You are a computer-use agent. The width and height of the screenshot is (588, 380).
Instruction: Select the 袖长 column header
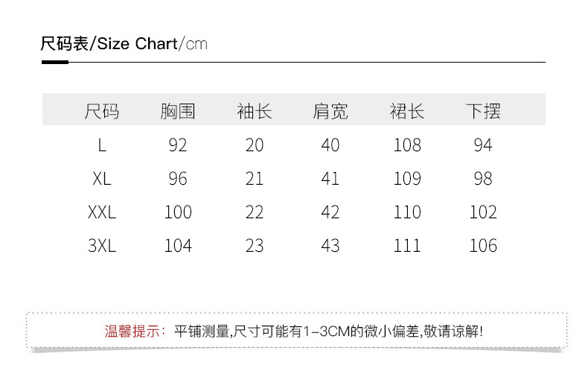(255, 112)
